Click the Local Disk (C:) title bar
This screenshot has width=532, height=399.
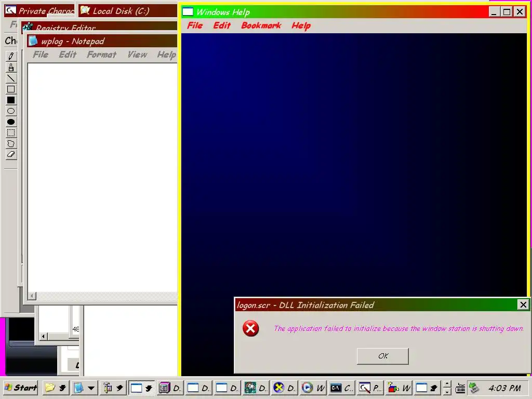[128, 10]
